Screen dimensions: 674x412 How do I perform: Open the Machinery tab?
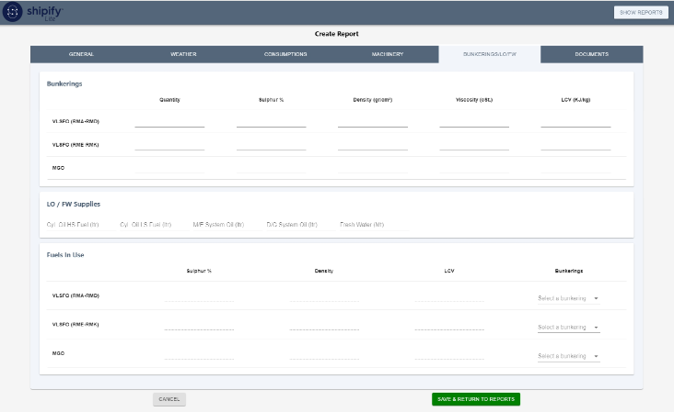click(387, 54)
